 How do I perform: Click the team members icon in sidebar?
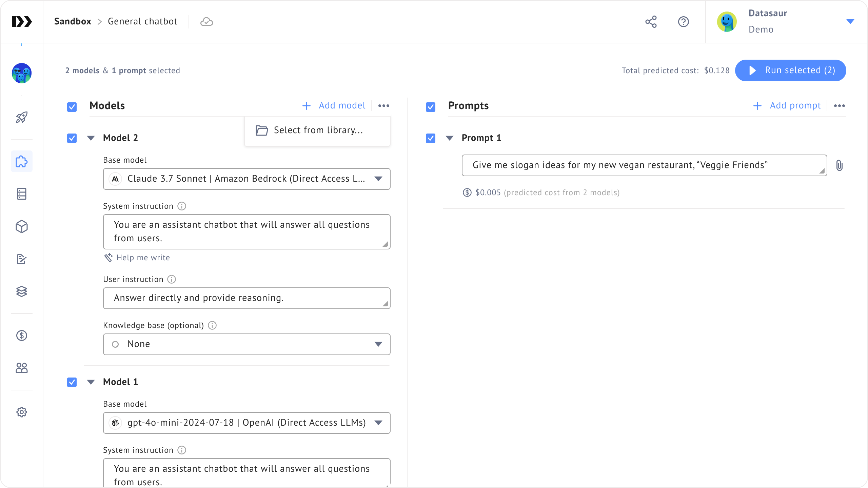(22, 368)
